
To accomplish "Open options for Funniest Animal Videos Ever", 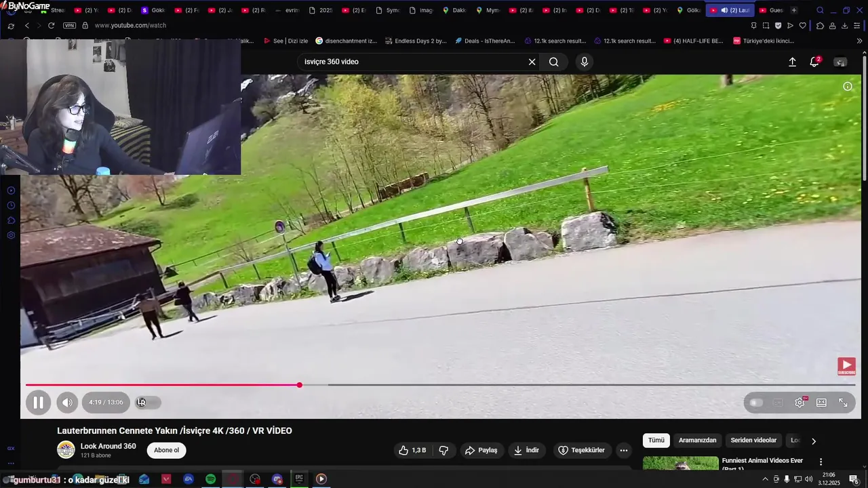I will (x=821, y=462).
